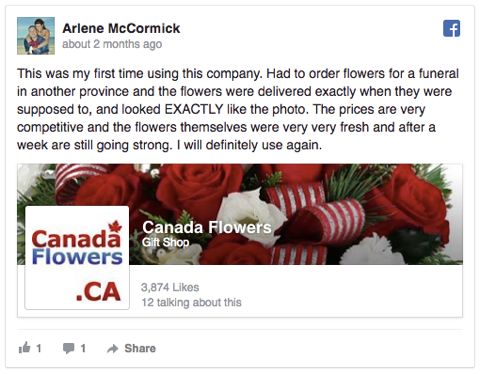Viewport: 480px width, 374px height.
Task: Go to the Canada Flowers page title
Action: coord(207,228)
